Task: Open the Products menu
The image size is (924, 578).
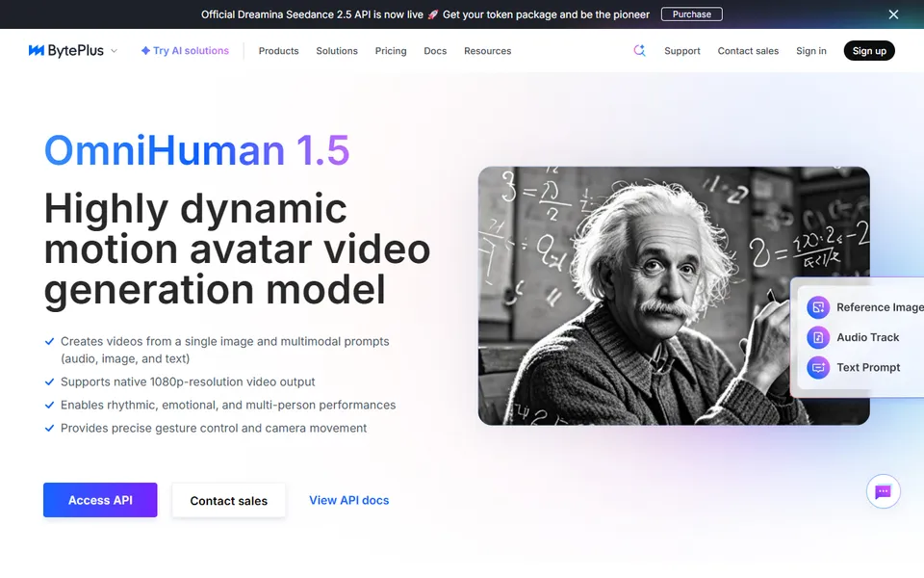Action: point(279,51)
